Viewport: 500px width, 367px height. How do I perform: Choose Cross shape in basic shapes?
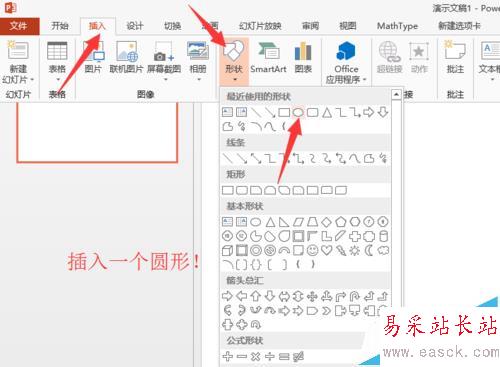pyautogui.click(x=355, y=236)
